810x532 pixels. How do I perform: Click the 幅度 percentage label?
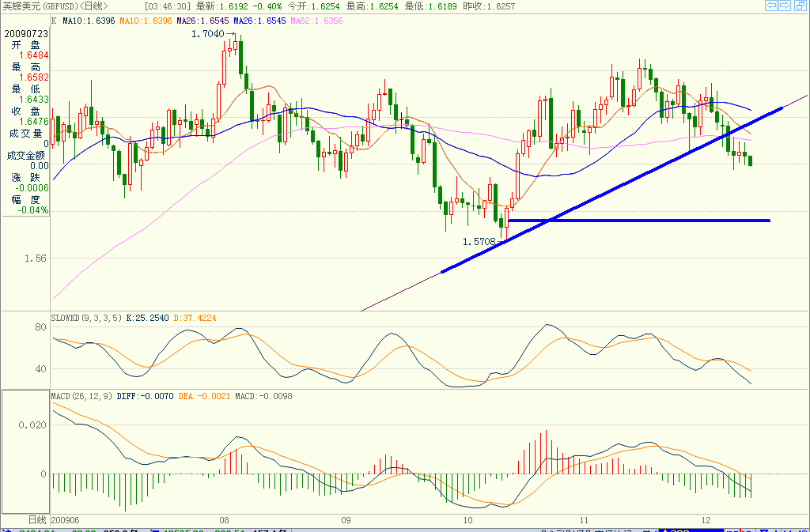pos(26,200)
